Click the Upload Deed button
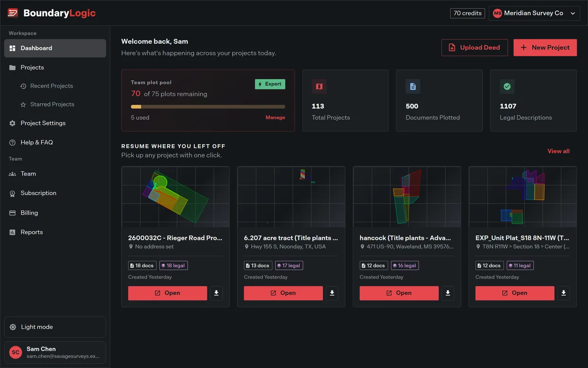This screenshot has height=368, width=588. point(475,47)
